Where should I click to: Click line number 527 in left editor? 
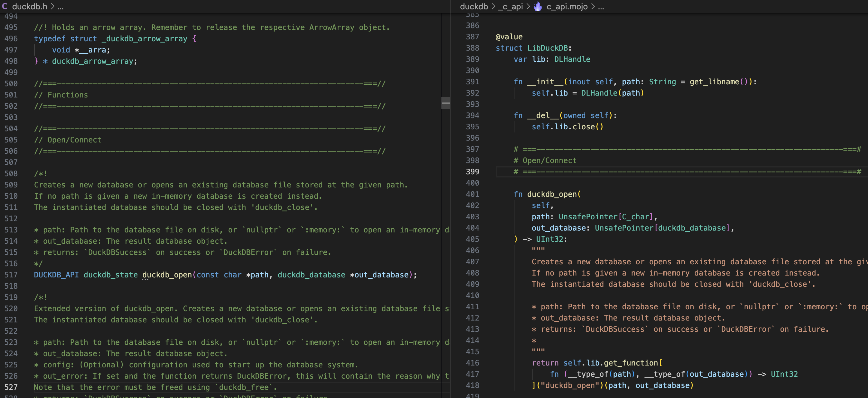click(11, 387)
